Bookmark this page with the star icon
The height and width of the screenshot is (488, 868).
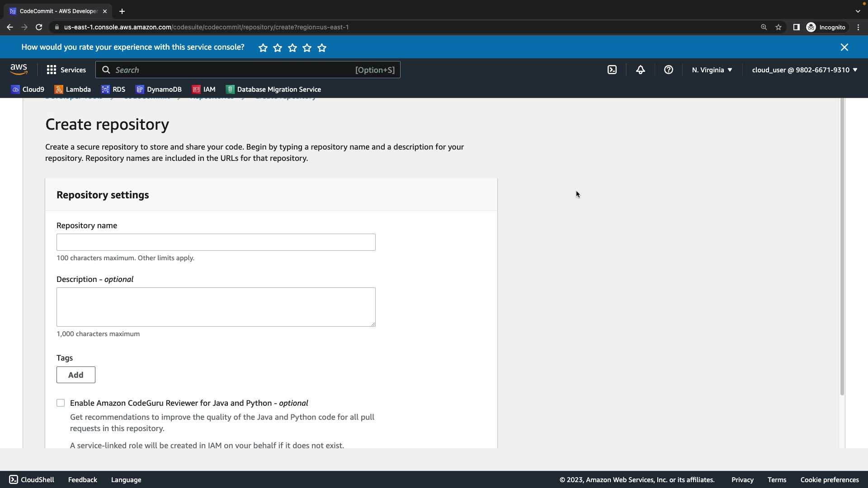(778, 27)
